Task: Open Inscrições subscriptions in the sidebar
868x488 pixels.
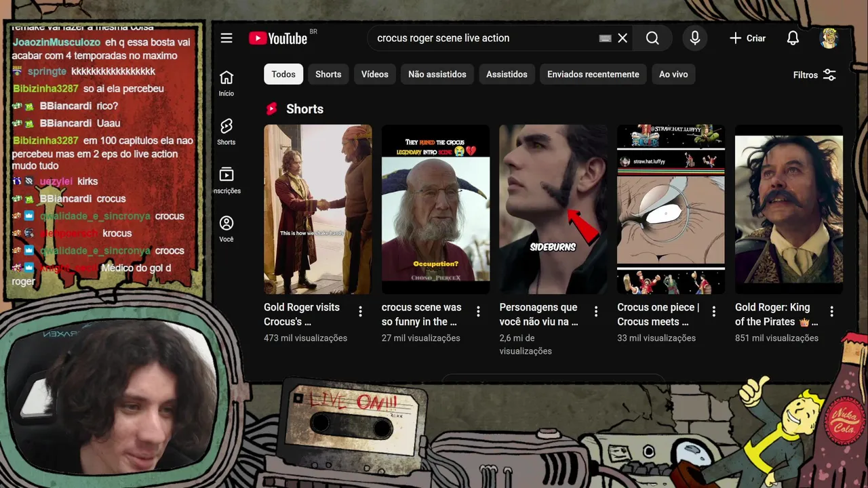Action: tap(226, 181)
